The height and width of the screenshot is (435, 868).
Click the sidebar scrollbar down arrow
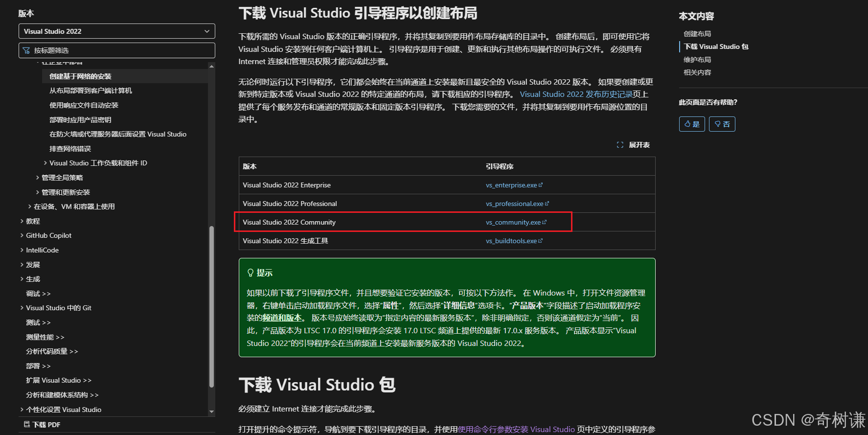(211, 412)
